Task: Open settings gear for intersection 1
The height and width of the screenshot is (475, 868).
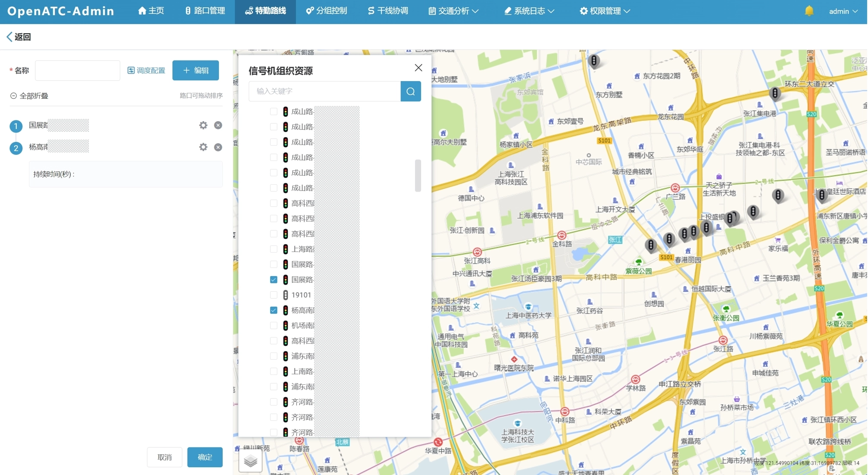Action: coord(203,125)
